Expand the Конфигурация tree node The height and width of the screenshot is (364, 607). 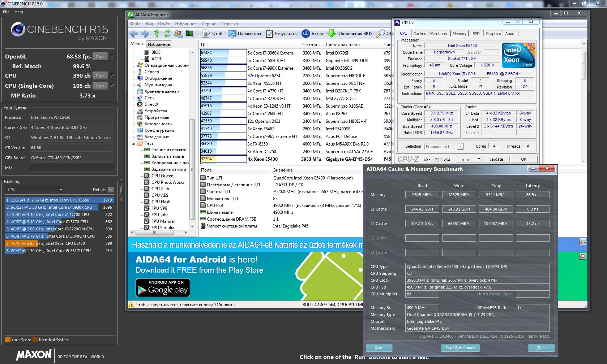pyautogui.click(x=133, y=131)
